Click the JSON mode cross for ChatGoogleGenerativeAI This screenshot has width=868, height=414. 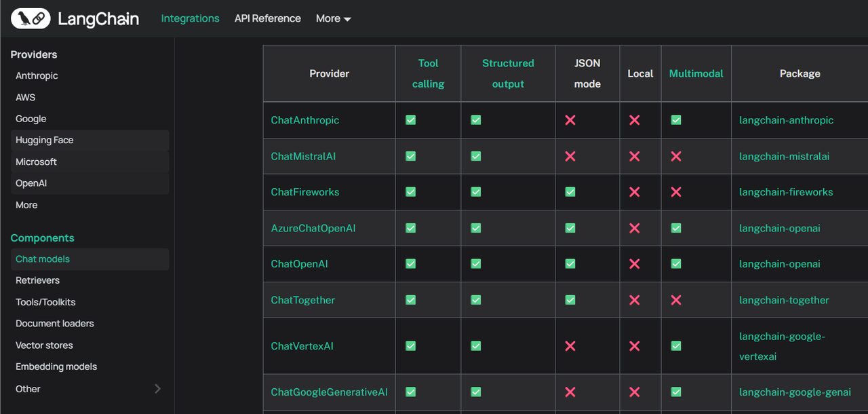pyautogui.click(x=570, y=392)
